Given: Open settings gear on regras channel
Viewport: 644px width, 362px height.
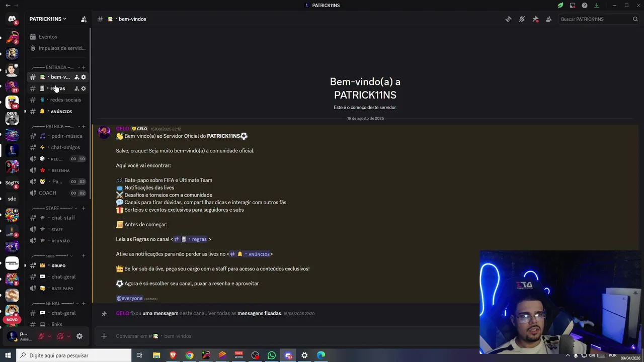Looking at the screenshot, I should click(x=84, y=88).
